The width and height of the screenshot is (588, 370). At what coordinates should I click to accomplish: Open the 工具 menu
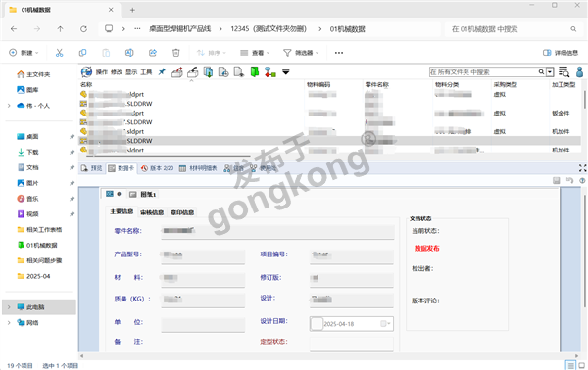pyautogui.click(x=146, y=71)
